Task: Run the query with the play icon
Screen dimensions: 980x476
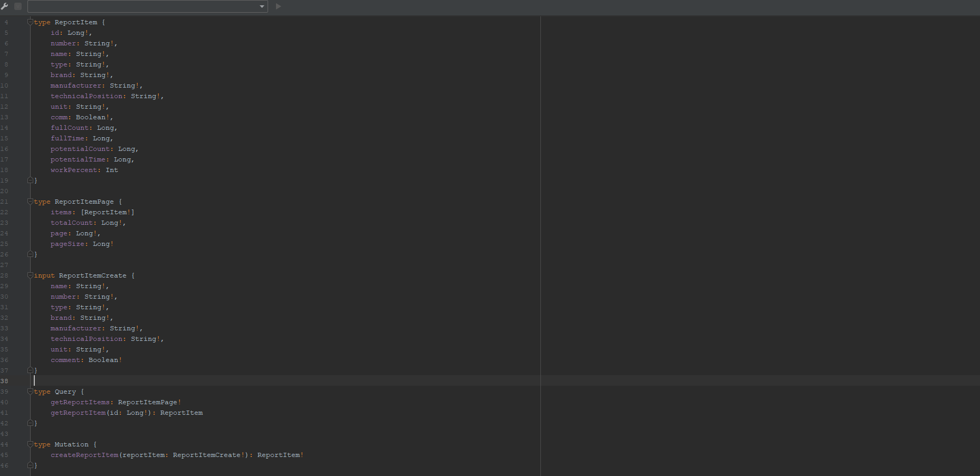Action: pyautogui.click(x=278, y=6)
